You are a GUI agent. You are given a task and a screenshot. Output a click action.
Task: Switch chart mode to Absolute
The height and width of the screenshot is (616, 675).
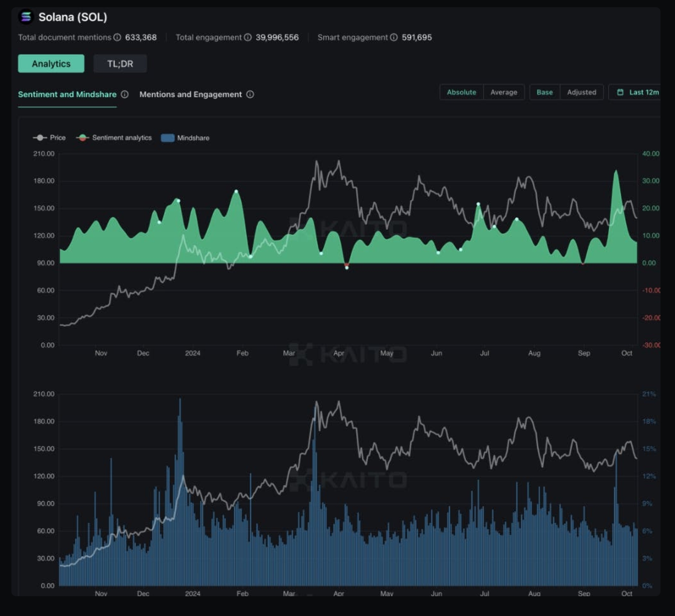[461, 92]
